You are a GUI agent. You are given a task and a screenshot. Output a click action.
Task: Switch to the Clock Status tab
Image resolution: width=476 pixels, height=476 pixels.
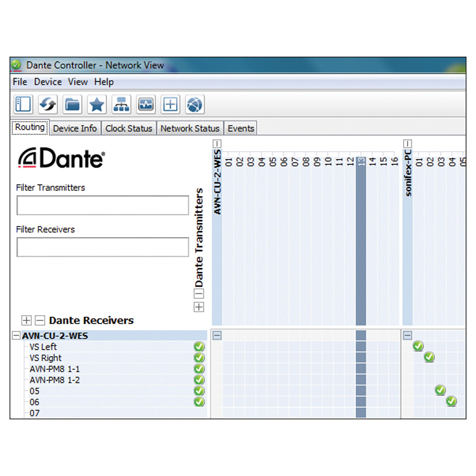129,129
